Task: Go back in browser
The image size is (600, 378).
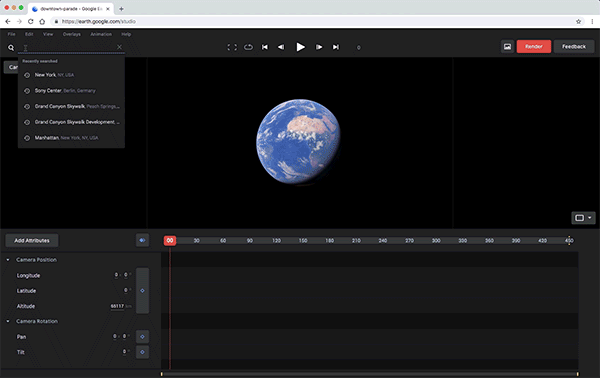Action: coord(8,21)
